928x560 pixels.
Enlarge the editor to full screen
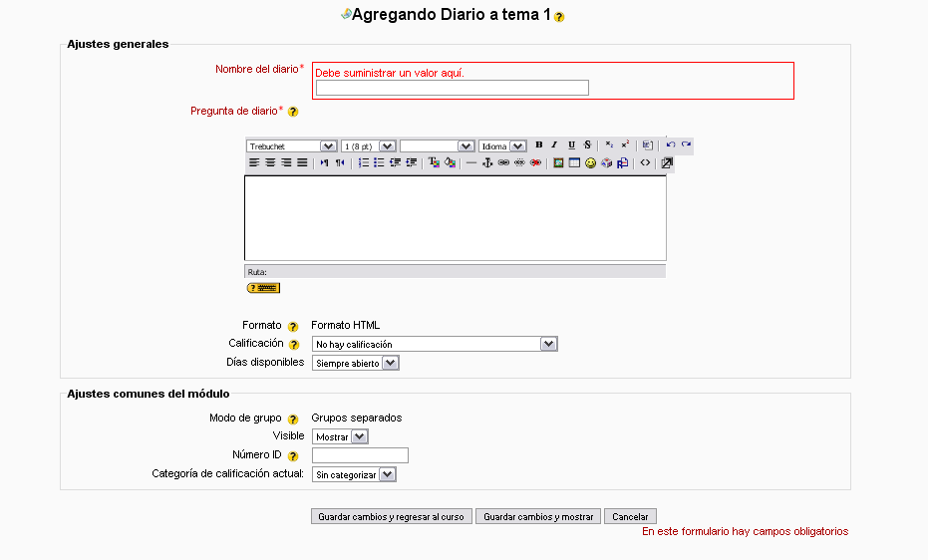(x=667, y=162)
